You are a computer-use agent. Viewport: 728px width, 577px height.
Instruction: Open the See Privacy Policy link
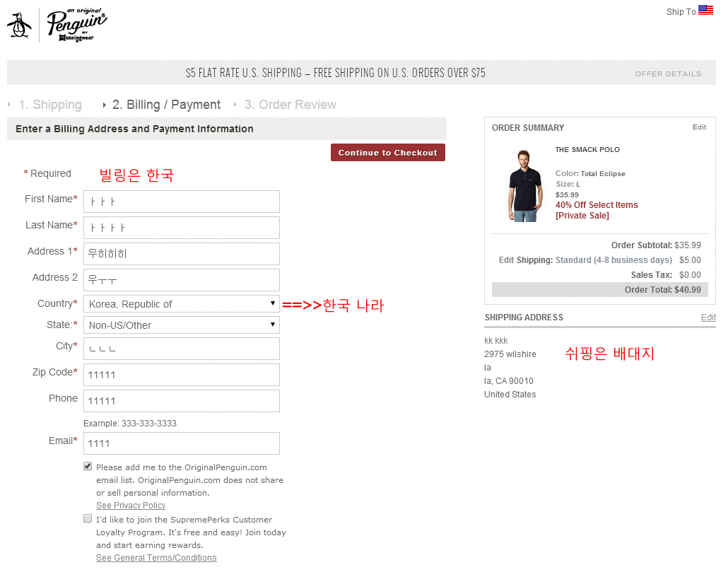click(x=131, y=505)
